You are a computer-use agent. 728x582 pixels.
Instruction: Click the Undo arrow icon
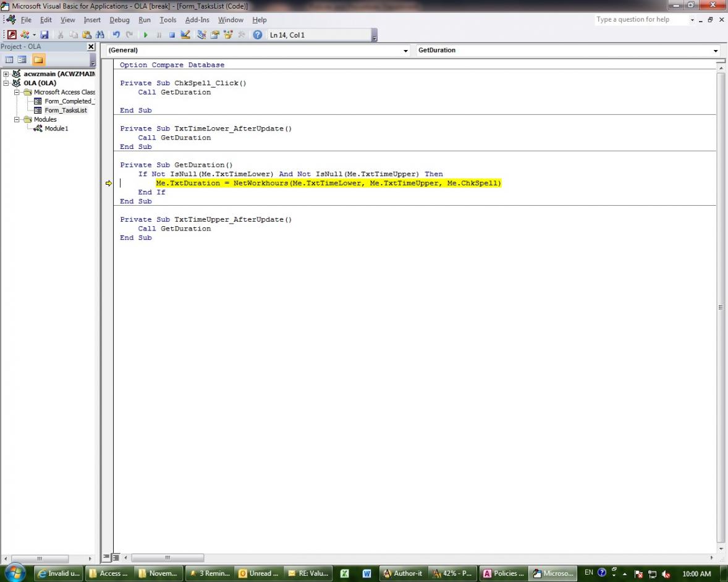point(116,35)
